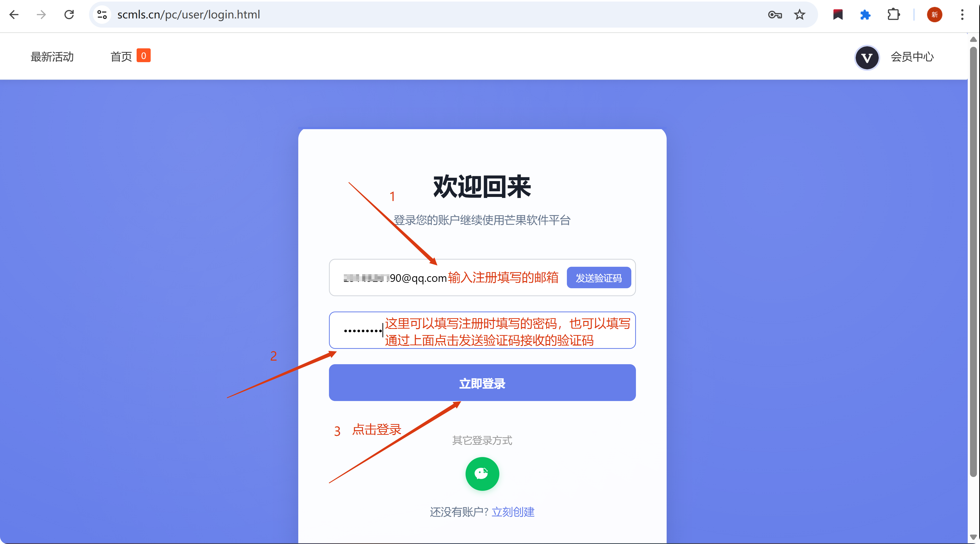Screen dimensions: 980x544
Task: Click the browser forward arrow
Action: coord(41,15)
